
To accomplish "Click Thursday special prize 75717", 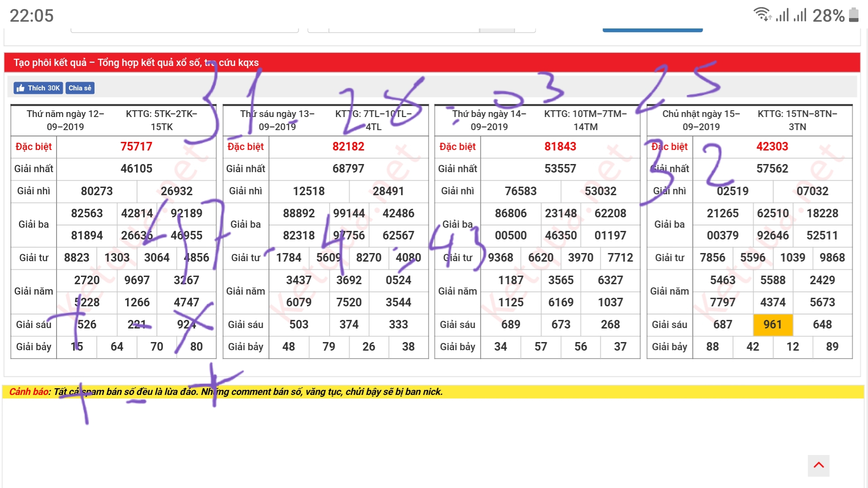I will click(136, 146).
